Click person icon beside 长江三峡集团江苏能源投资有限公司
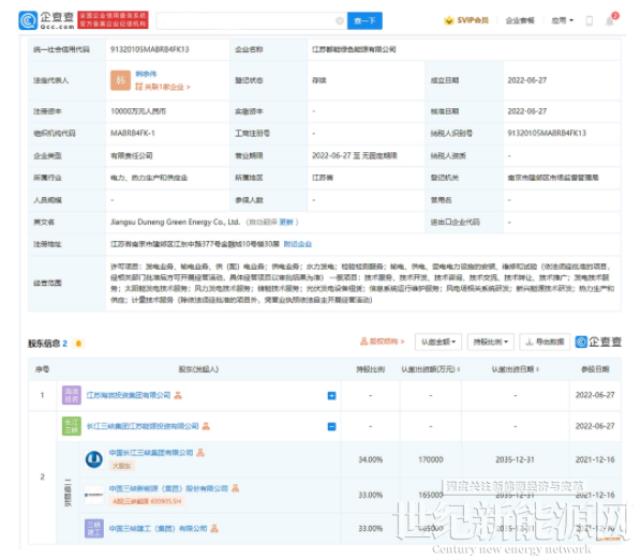640x560 pixels. (206, 426)
